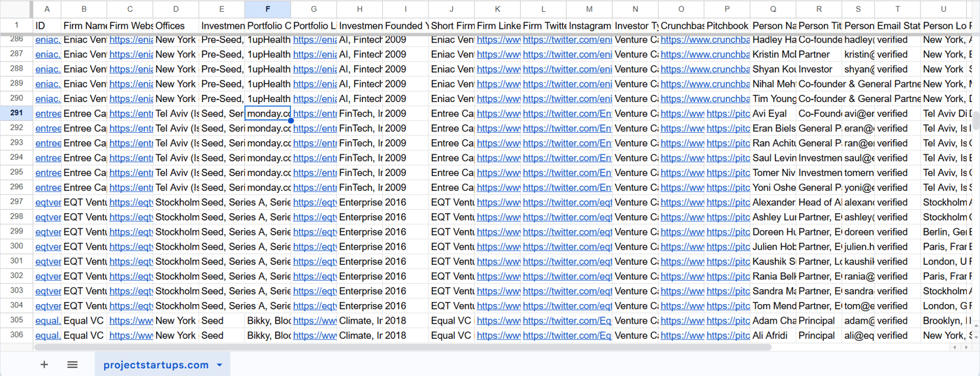Screen dimensions: 980x376
Task: Select row 305 header
Action: click(16, 320)
